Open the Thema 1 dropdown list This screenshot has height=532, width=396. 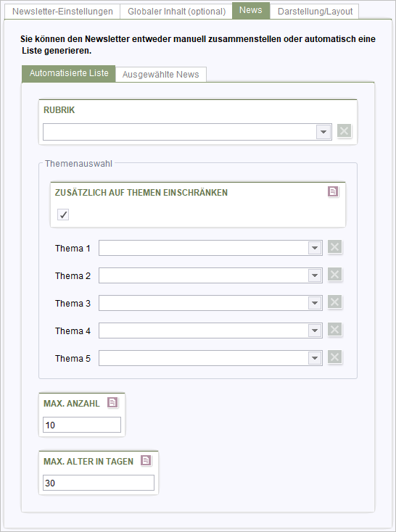tap(315, 248)
